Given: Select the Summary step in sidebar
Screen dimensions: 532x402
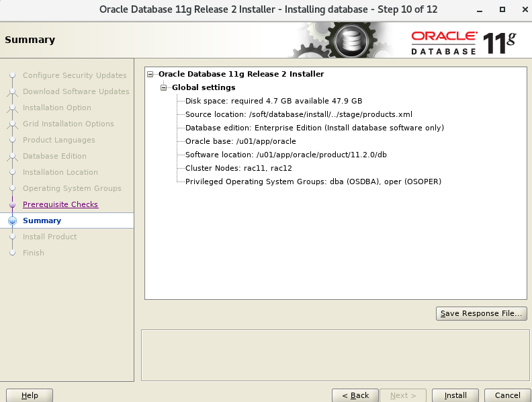Looking at the screenshot, I should 42,220.
